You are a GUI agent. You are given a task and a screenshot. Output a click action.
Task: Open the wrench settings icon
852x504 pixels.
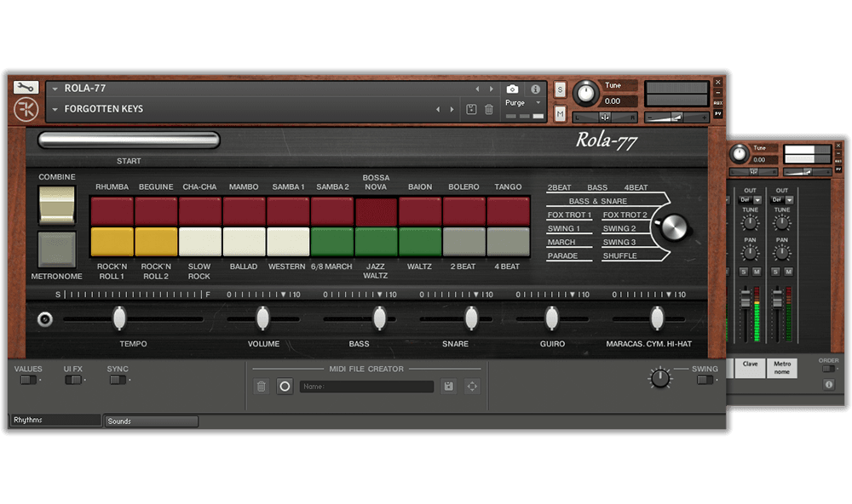[x=26, y=87]
